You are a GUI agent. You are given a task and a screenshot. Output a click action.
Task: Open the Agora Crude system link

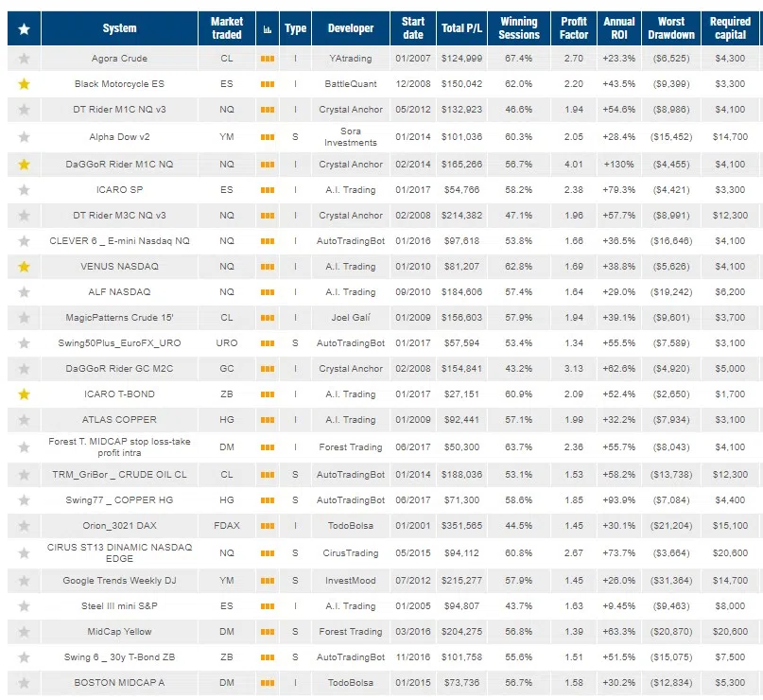(120, 59)
